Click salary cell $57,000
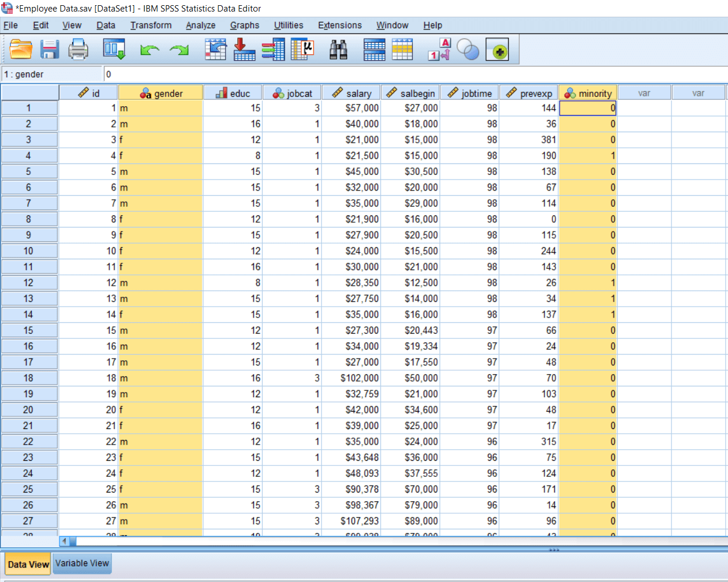The height and width of the screenshot is (582, 728). pyautogui.click(x=351, y=108)
